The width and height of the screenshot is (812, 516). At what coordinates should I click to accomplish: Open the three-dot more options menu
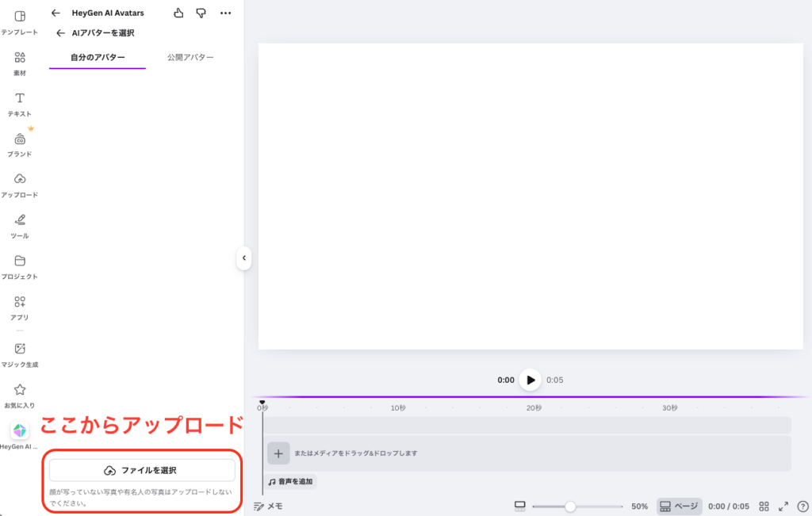pyautogui.click(x=226, y=13)
